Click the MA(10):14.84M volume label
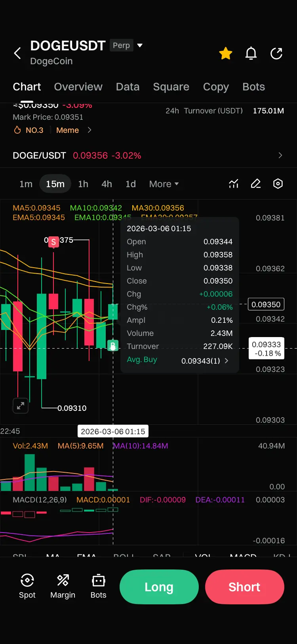Screen dimensions: 297x644 point(141,446)
